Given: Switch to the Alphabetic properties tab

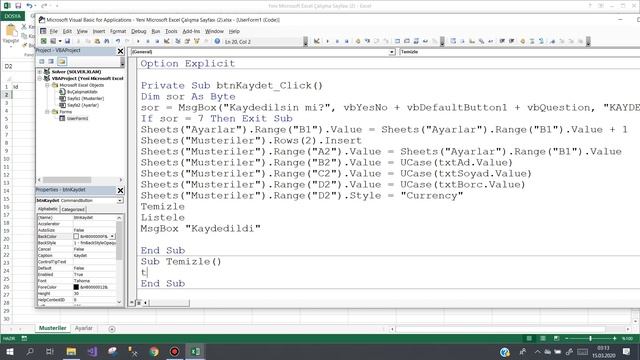Looking at the screenshot, I should click(x=48, y=209).
